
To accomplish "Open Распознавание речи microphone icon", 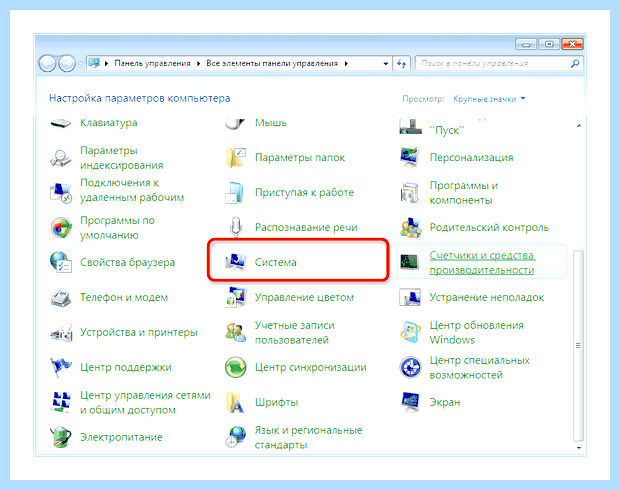I will [x=236, y=227].
